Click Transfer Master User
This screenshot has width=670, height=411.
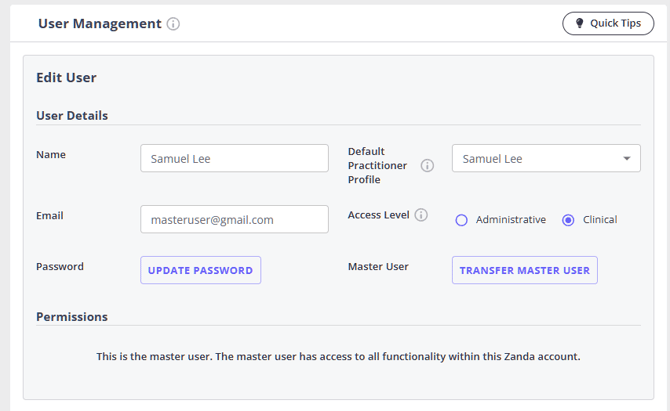[524, 270]
